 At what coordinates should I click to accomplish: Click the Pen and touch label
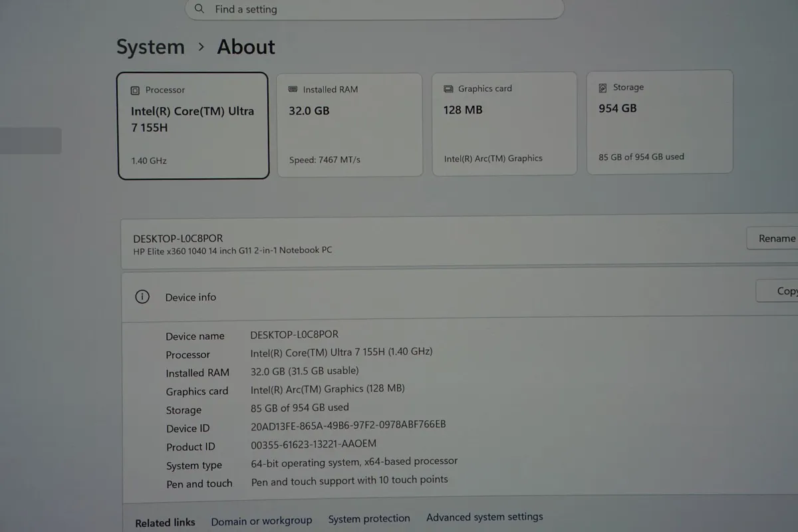[x=199, y=484]
